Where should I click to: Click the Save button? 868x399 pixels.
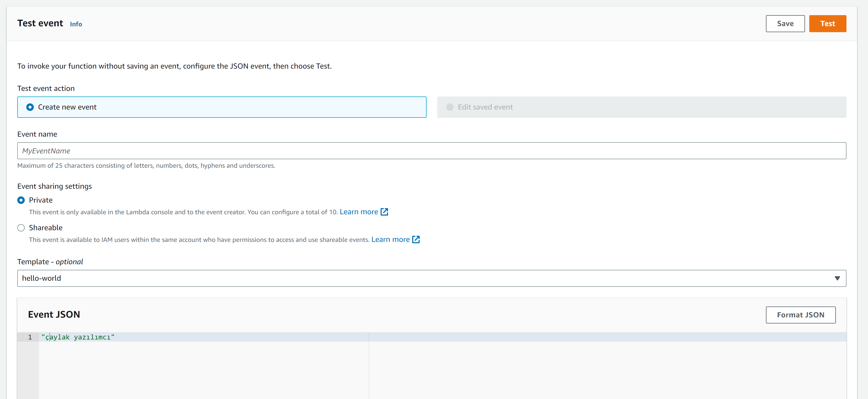785,24
